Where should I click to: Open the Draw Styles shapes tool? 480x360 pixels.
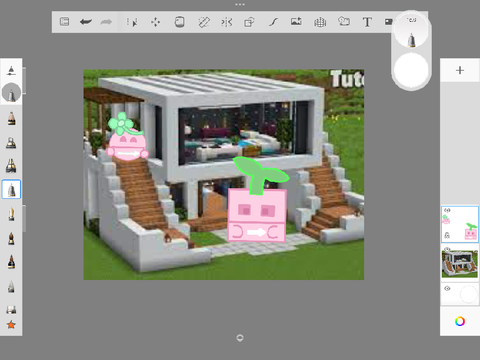click(249, 22)
